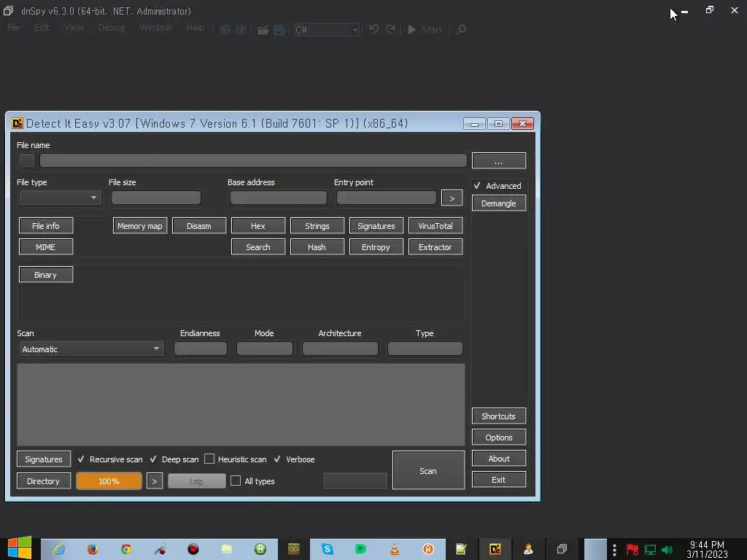Click the scan results list area
The image size is (747, 560).
241,405
